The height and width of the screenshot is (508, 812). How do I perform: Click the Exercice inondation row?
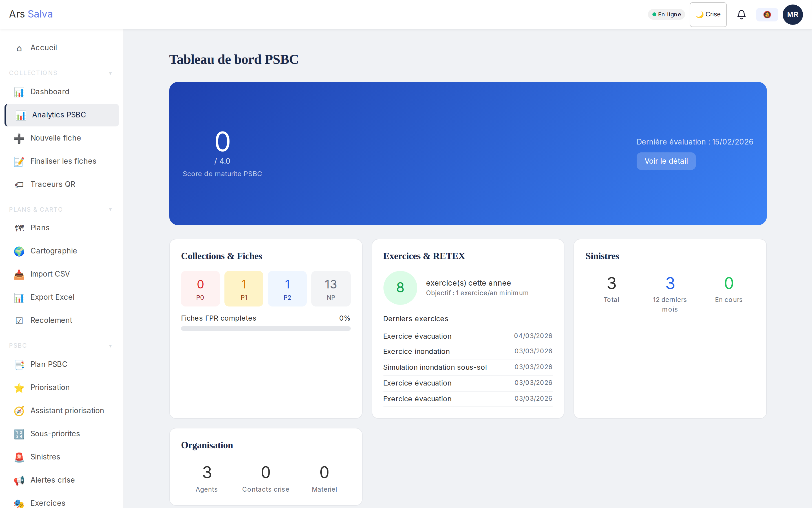click(468, 351)
